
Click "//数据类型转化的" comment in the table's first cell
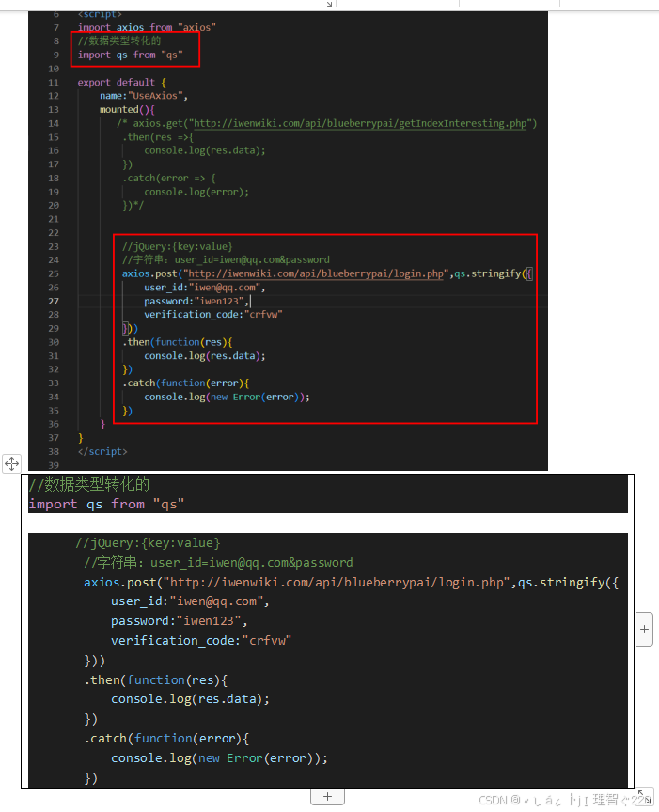point(88,485)
